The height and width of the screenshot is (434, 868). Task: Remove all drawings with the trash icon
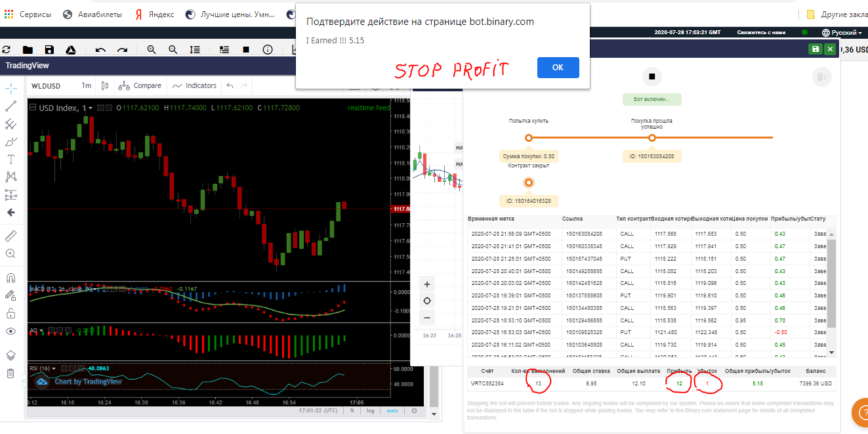pyautogui.click(x=11, y=373)
